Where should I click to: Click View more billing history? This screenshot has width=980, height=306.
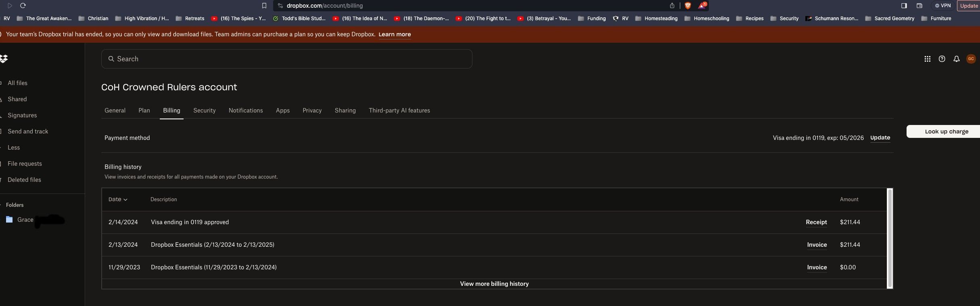[494, 284]
